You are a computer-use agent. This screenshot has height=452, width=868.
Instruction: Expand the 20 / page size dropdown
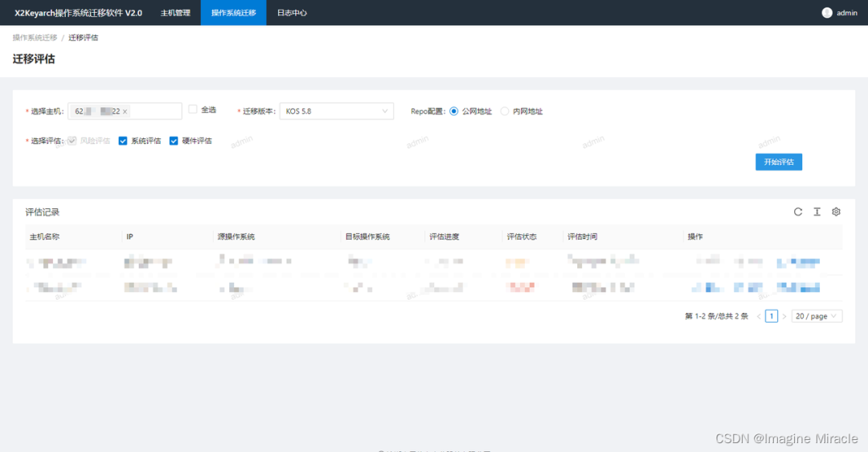(x=817, y=317)
